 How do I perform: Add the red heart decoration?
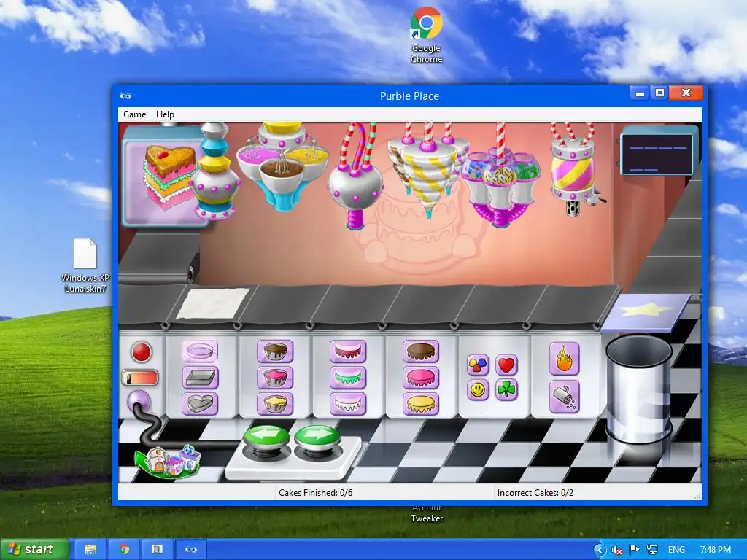506,365
